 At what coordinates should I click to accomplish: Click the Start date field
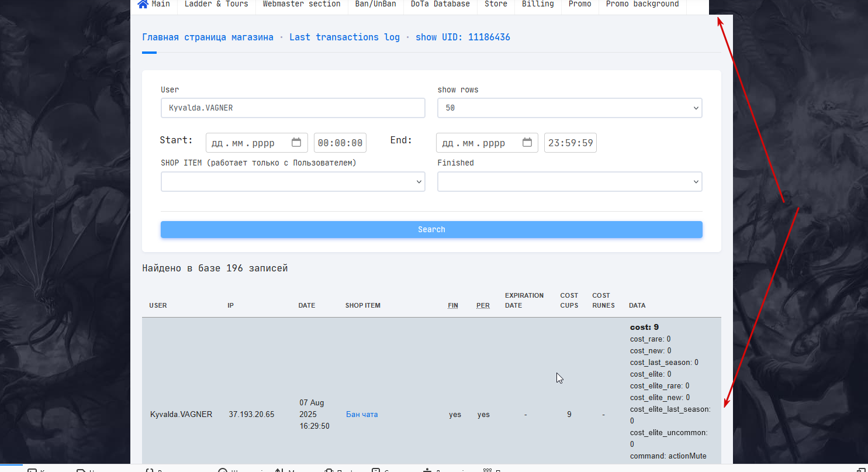pos(257,143)
